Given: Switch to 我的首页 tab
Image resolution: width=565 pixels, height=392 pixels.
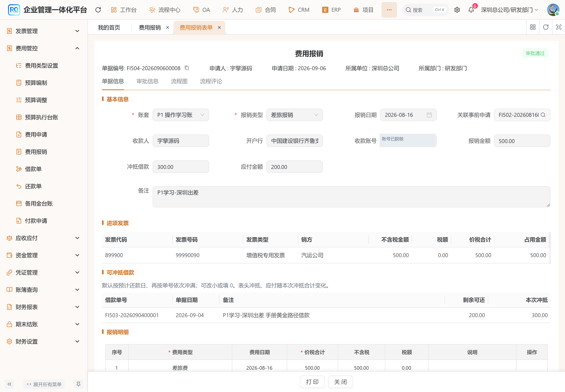Looking at the screenshot, I should point(109,27).
